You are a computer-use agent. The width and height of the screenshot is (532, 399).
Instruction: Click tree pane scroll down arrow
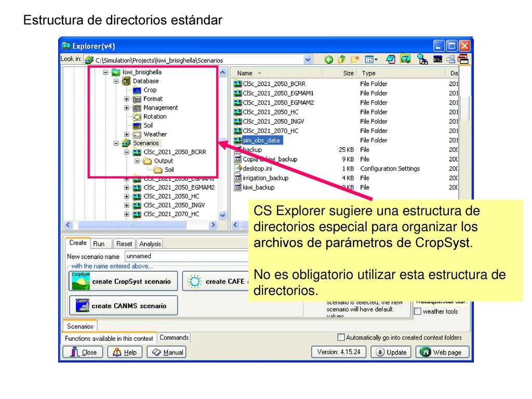point(222,215)
